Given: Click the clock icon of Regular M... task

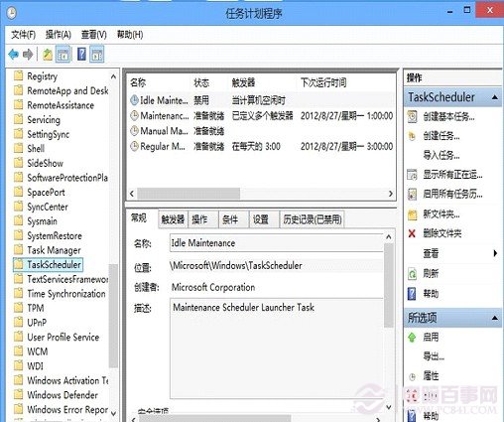Looking at the screenshot, I should (x=134, y=146).
